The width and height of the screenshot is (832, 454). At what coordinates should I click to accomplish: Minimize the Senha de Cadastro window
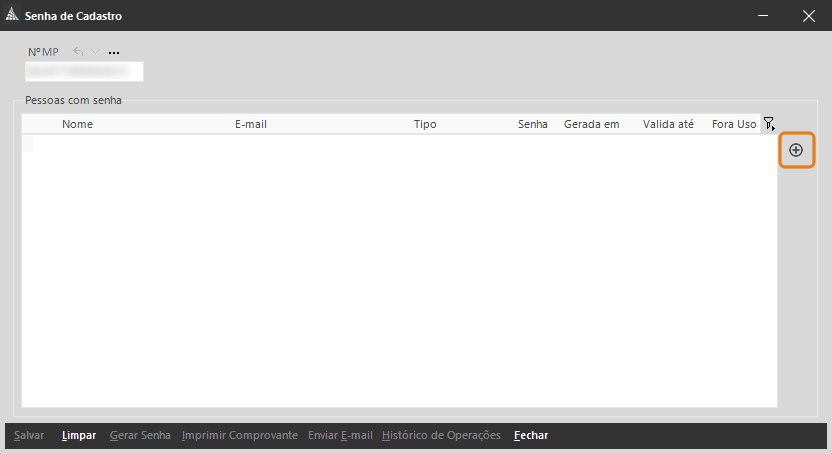[x=763, y=15]
